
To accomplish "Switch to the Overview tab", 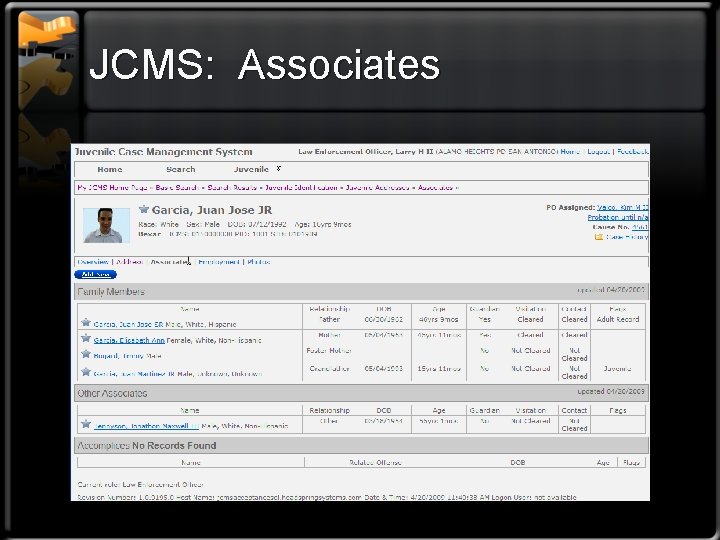I will pyautogui.click(x=93, y=262).
